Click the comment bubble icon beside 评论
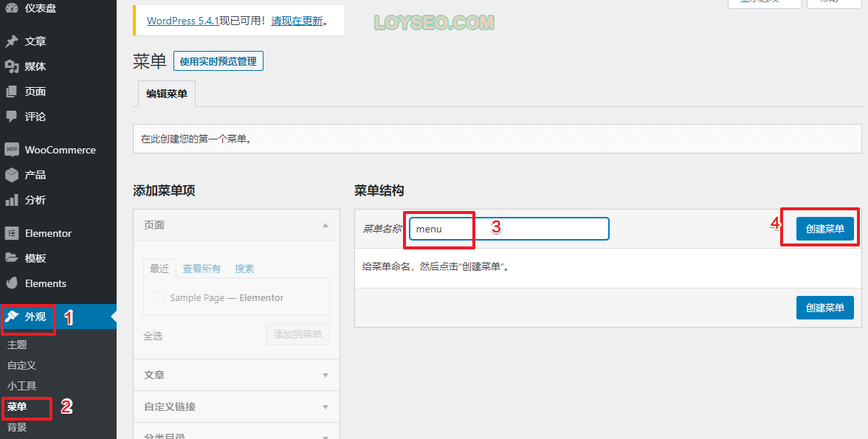 click(12, 117)
